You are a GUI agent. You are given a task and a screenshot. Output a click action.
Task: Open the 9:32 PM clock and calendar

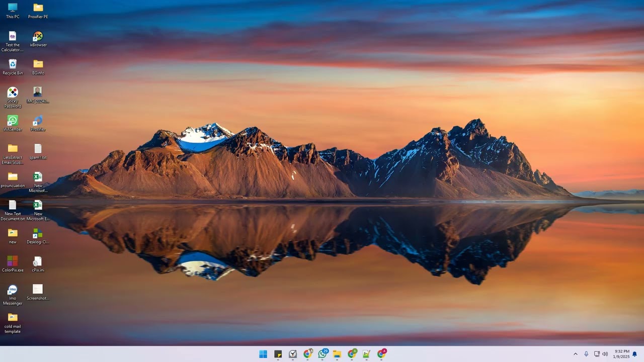point(621,354)
